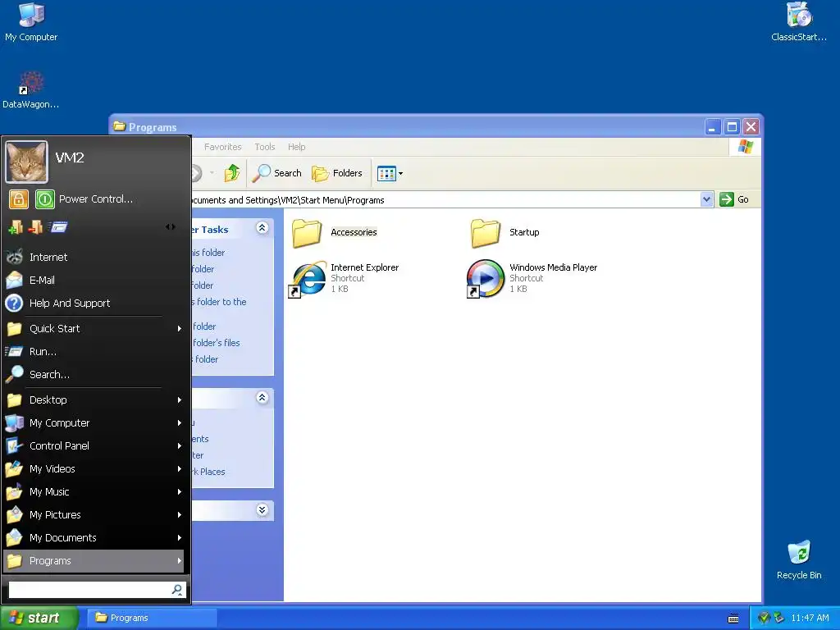
Task: Click Up folder icon in Programs toolbar
Action: 232,173
